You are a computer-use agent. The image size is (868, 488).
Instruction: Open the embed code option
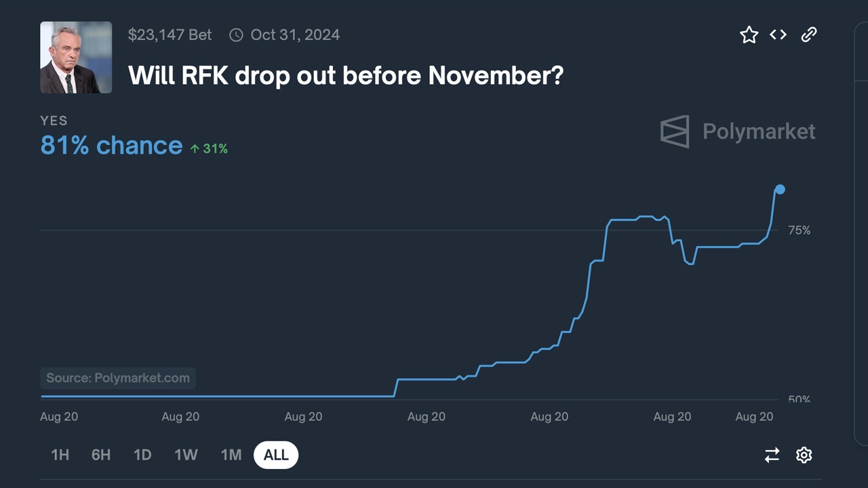pyautogui.click(x=778, y=34)
